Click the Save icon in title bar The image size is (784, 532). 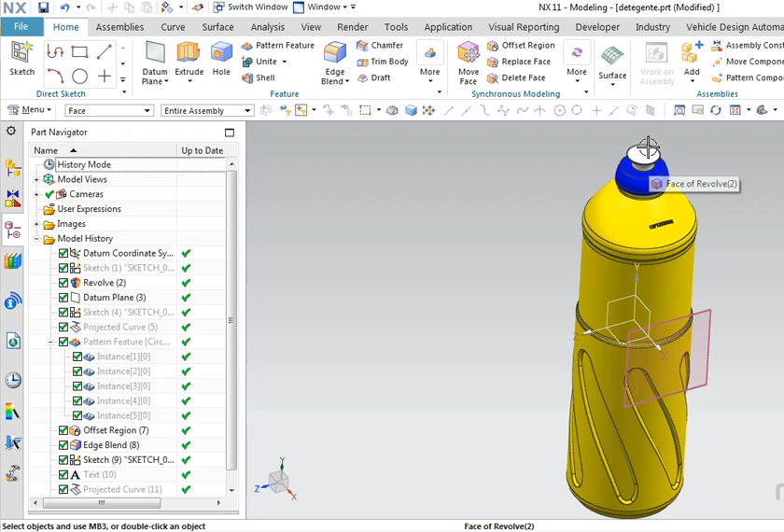43,7
